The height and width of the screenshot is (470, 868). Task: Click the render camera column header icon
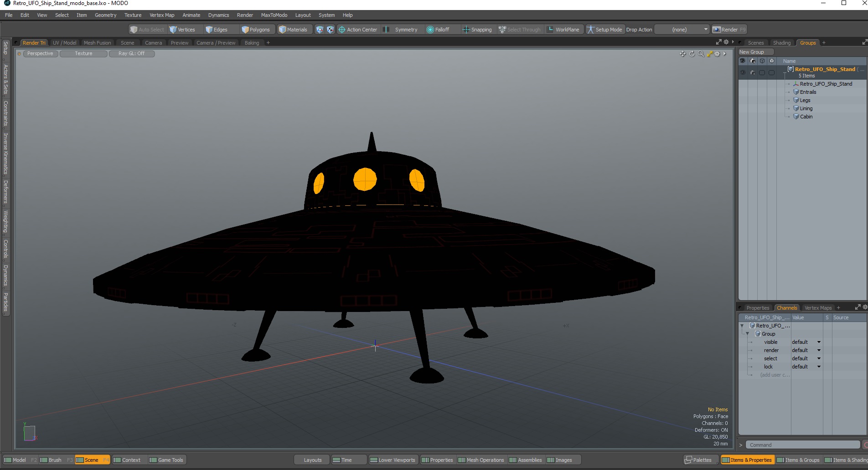753,61
